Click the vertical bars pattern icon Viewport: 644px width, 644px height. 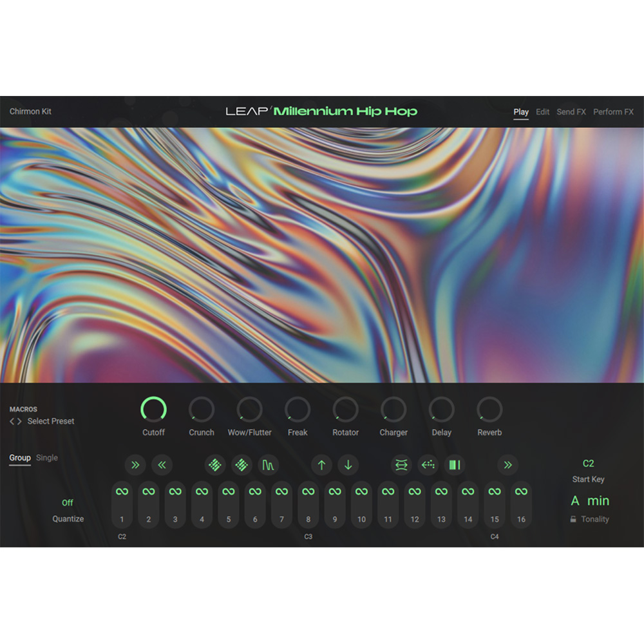point(455,465)
